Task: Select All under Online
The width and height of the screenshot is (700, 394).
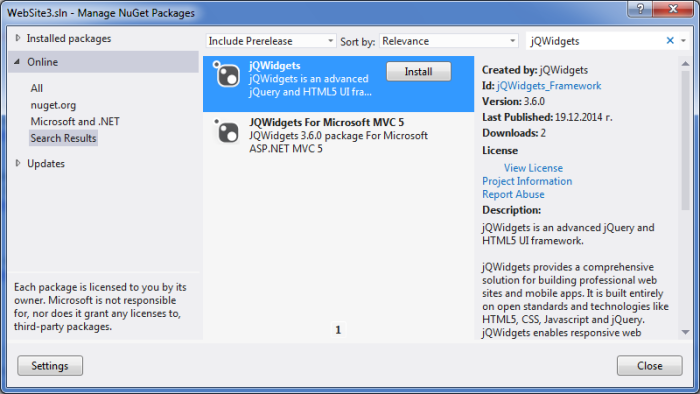Action: pos(37,88)
